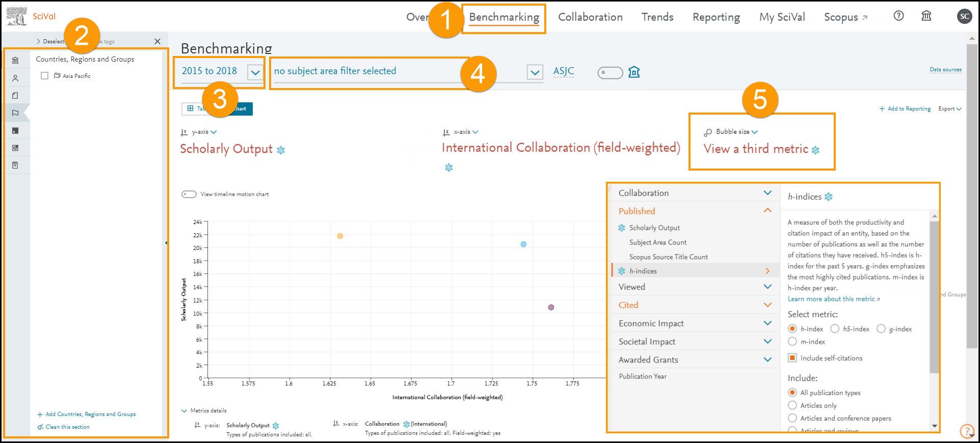
Task: Open SC user account avatar
Action: pyautogui.click(x=964, y=16)
